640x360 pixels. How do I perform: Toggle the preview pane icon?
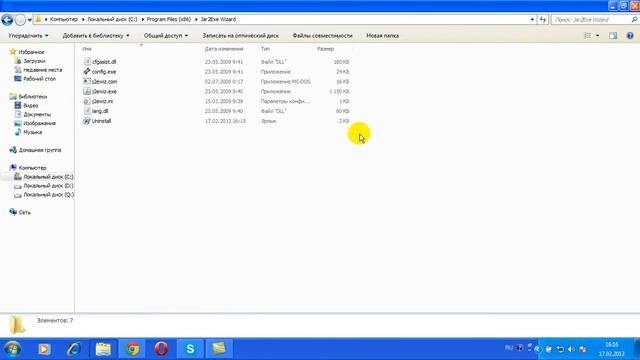coord(613,36)
